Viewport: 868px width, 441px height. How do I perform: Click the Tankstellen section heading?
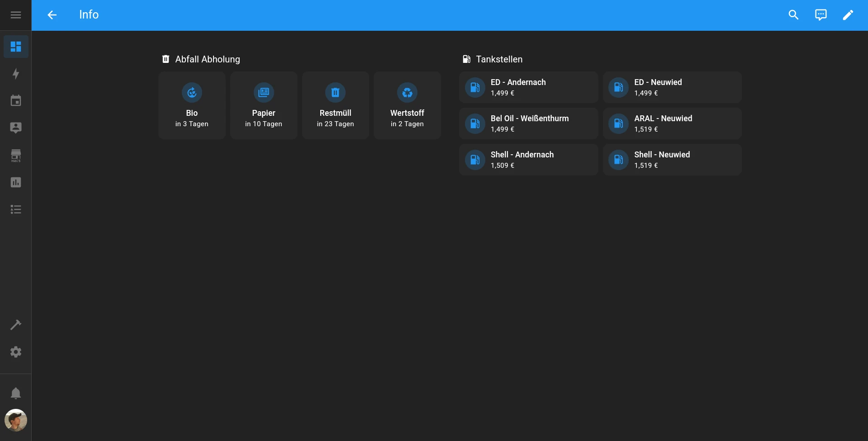pos(499,59)
